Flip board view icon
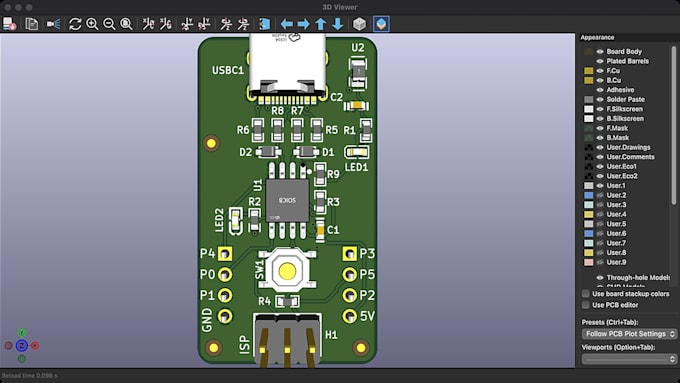Viewport: 680px width, 383px height. 265,24
